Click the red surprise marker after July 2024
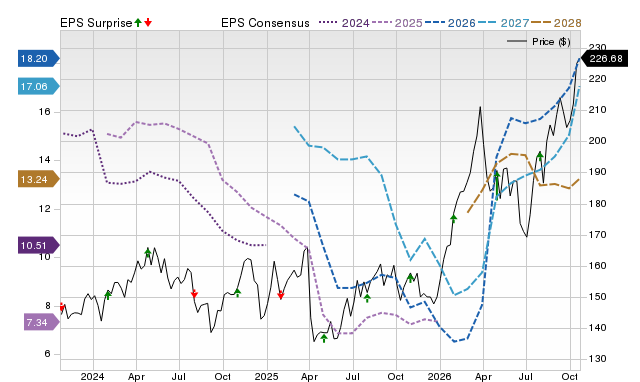 pyautogui.click(x=194, y=293)
